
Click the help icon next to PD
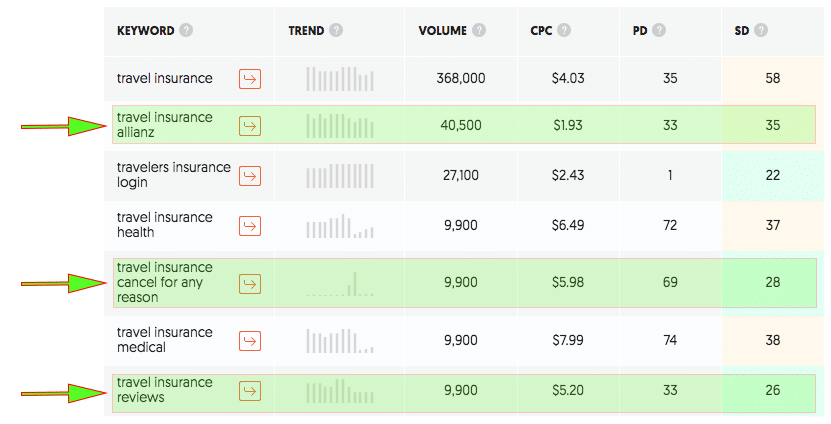[x=659, y=30]
